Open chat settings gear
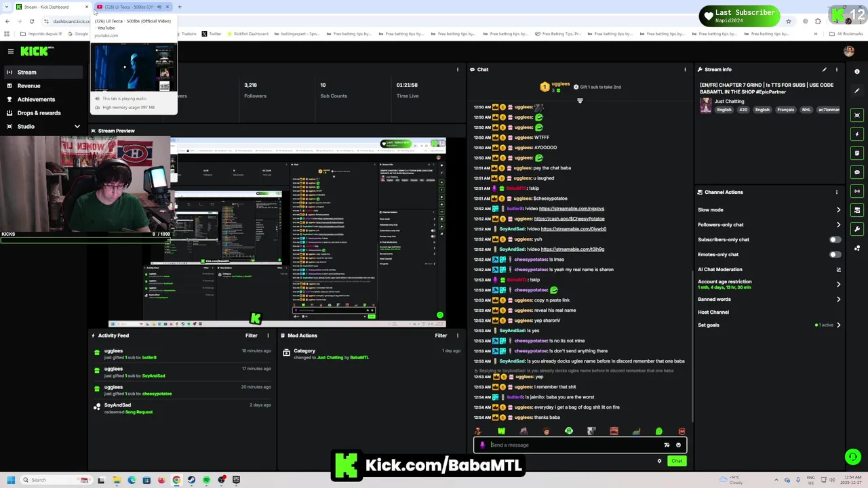This screenshot has width=868, height=488. click(659, 461)
